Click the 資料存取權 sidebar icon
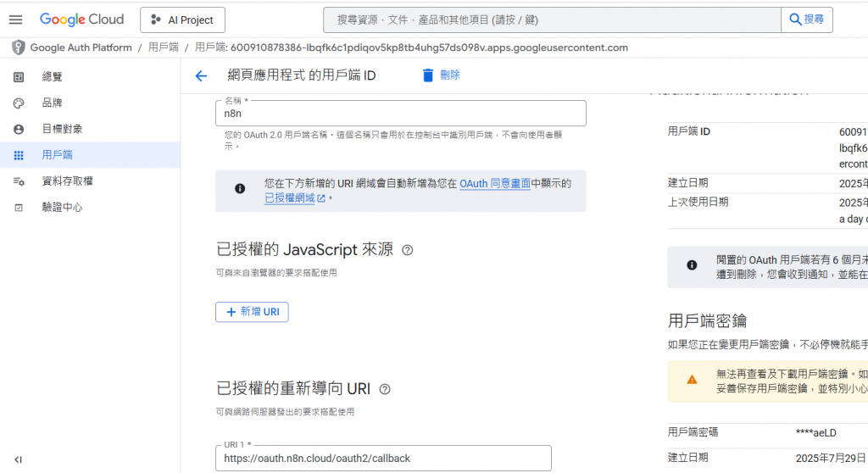This screenshot has height=473, width=868. 19,181
